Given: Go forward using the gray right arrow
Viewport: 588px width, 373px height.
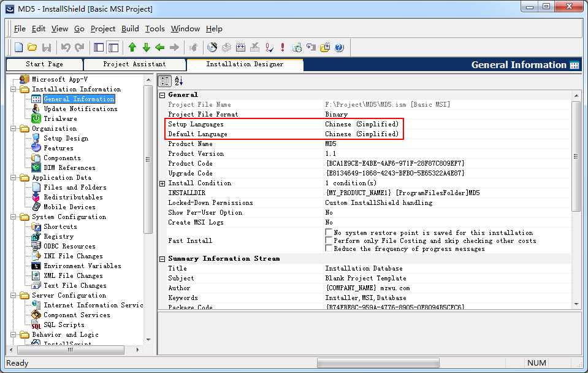Looking at the screenshot, I should 174,47.
